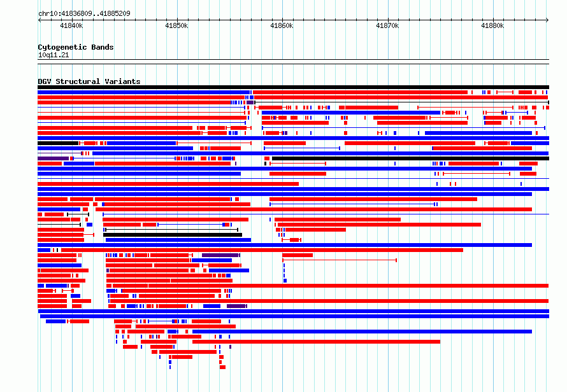Image resolution: width=567 pixels, height=392 pixels.
Task: Click the 41870k ruler tick label
Action: click(x=387, y=25)
